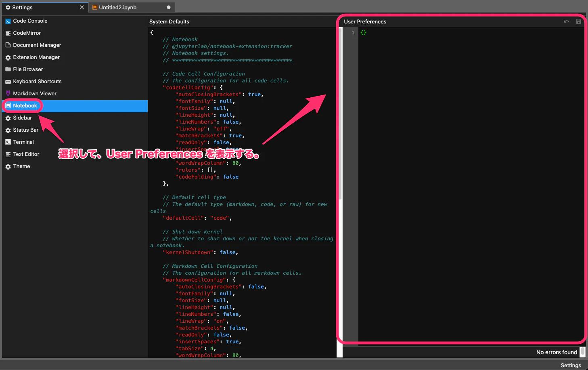The image size is (588, 370).
Task: Click the "kernelShutdown" key in System Defaults
Action: (188, 252)
